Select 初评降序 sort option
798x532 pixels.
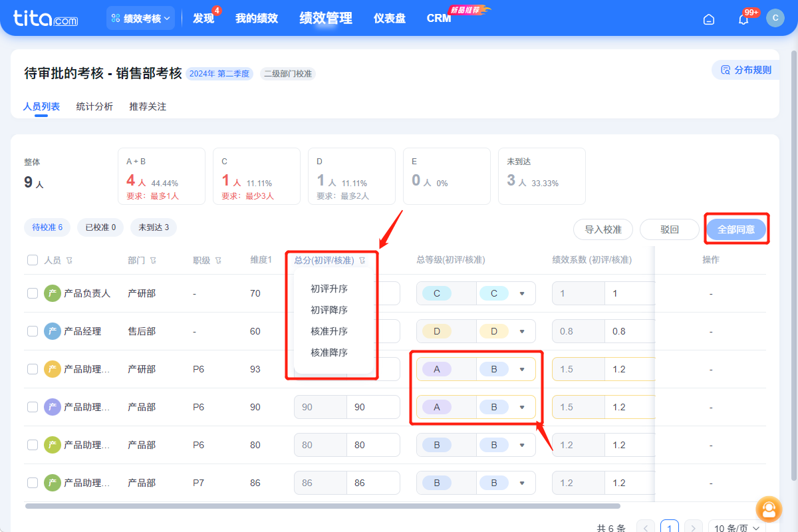329,310
